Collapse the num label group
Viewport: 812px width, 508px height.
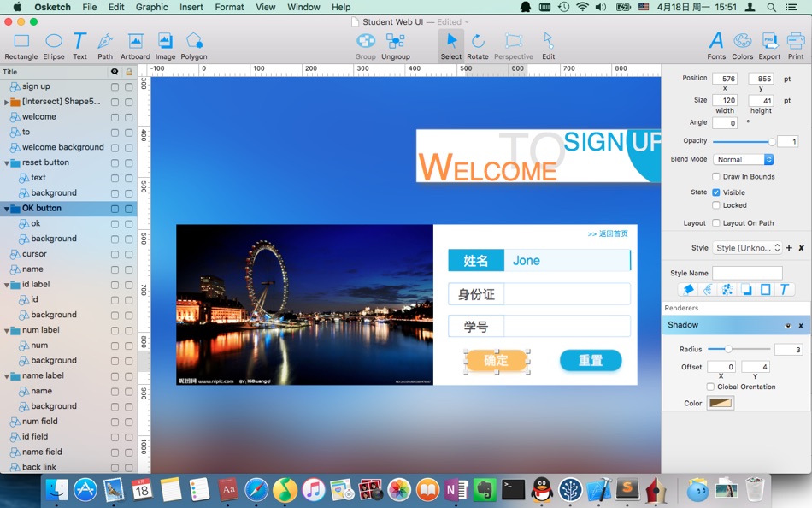click(6, 330)
